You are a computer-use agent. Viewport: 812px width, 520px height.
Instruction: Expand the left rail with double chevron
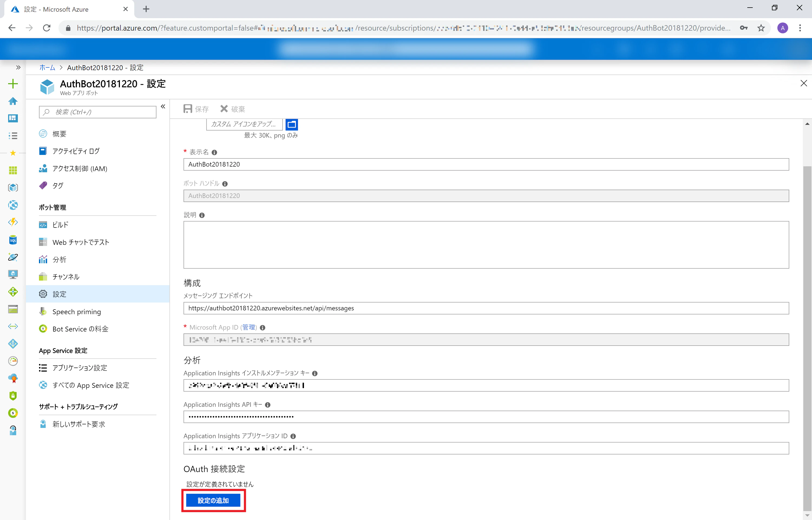click(18, 67)
